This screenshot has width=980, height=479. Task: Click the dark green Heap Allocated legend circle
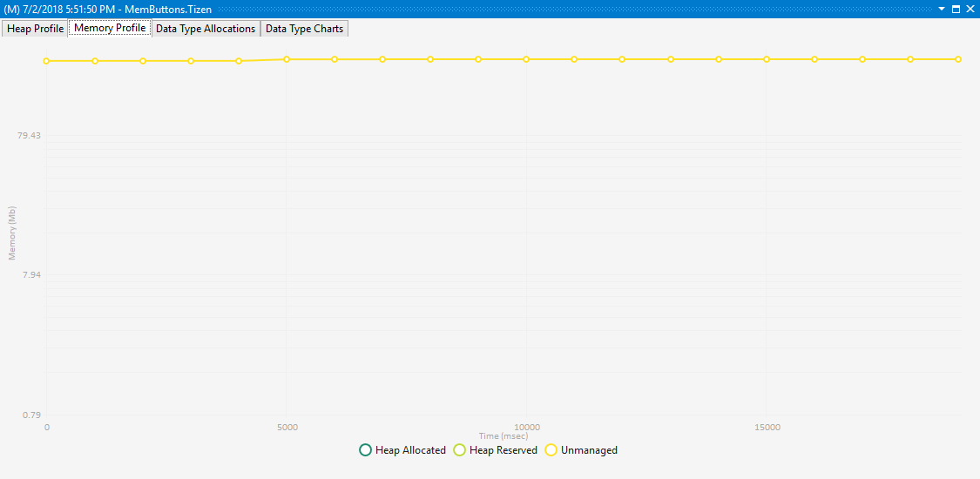point(365,450)
